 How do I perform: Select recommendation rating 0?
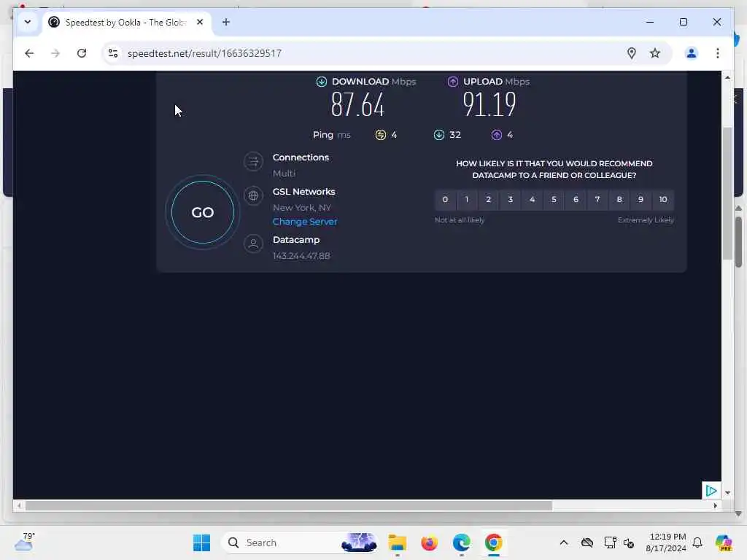tap(445, 200)
